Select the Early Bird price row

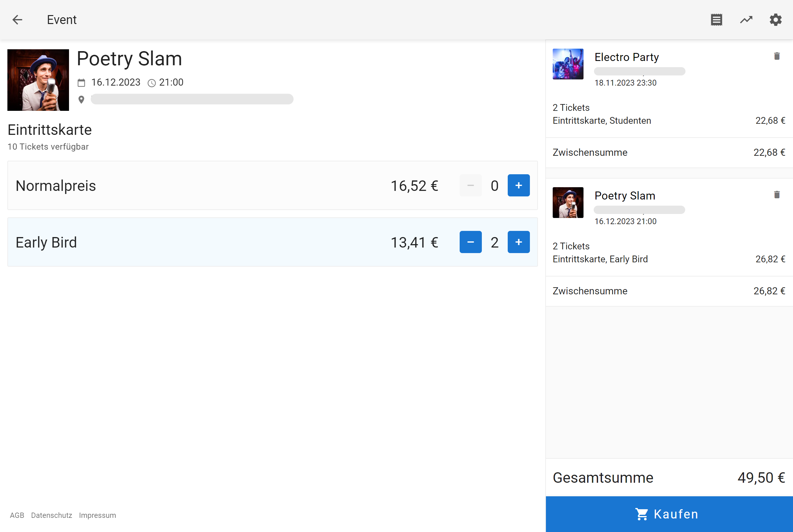(204, 242)
